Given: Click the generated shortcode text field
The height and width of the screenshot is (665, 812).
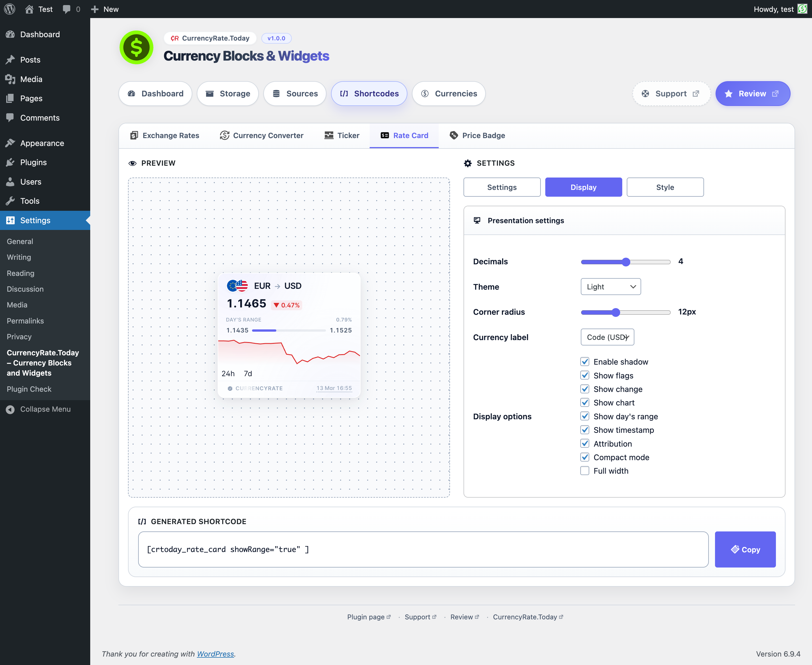Looking at the screenshot, I should click(x=423, y=549).
